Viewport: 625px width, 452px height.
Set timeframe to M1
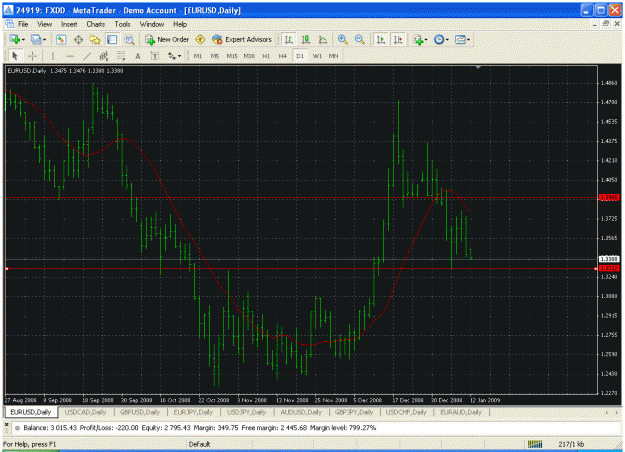coord(198,56)
